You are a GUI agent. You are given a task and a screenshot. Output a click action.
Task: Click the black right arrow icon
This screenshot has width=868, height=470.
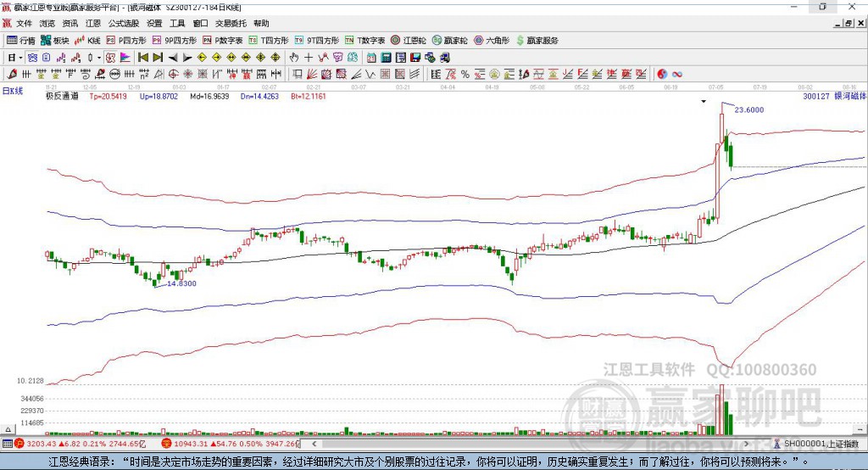coord(187,57)
